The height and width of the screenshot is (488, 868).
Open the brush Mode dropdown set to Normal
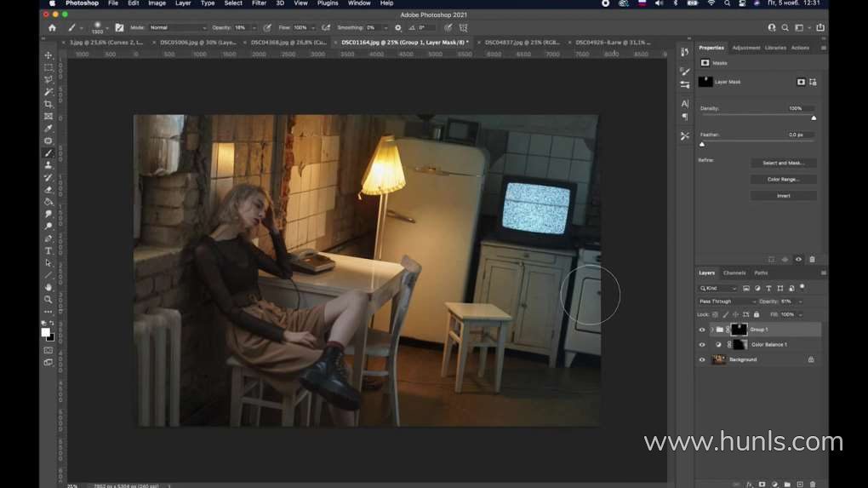[x=177, y=27]
